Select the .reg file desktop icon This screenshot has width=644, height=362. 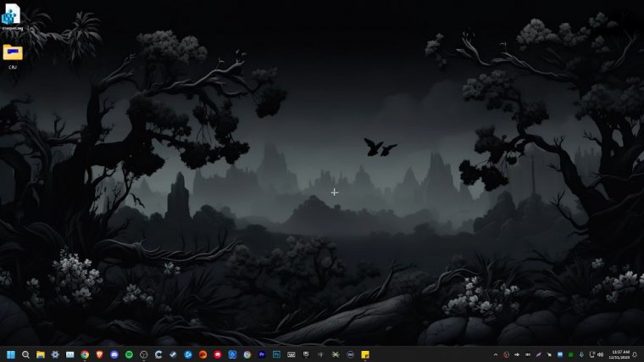11,17
